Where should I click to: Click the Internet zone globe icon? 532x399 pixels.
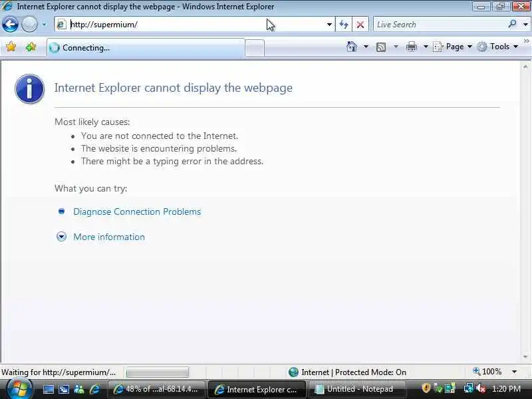tap(293, 372)
